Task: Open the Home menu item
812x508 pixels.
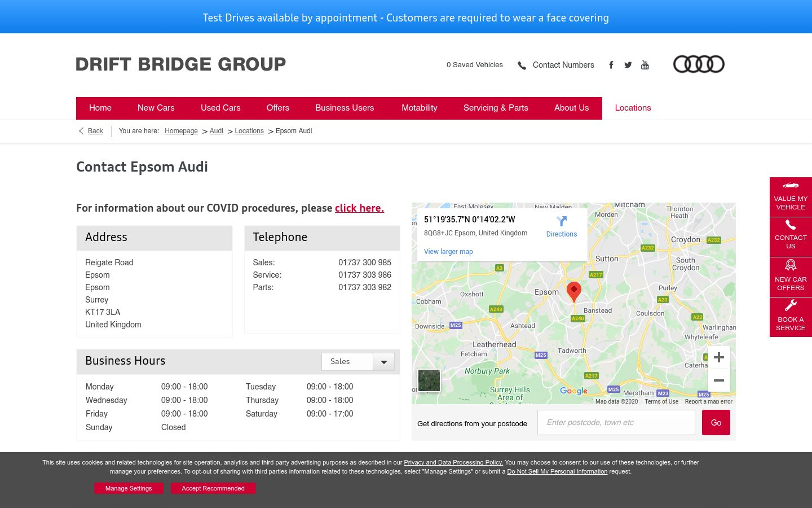Action: [100, 108]
